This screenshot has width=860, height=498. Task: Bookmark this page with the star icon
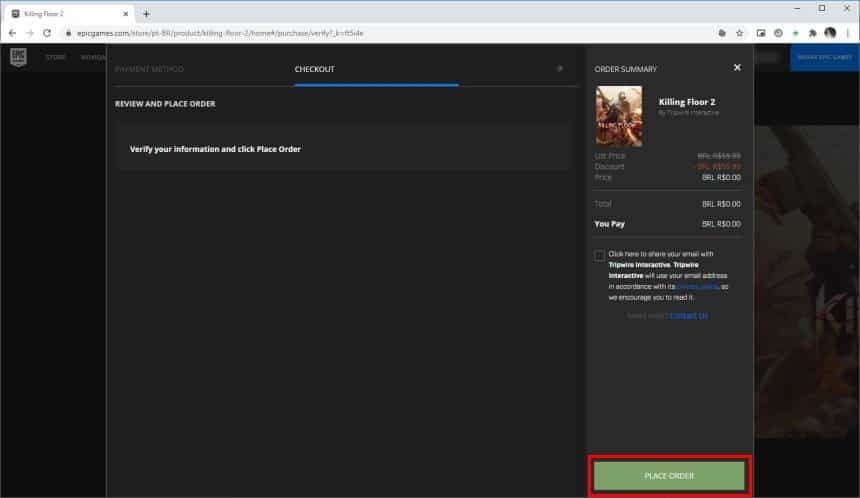click(739, 33)
